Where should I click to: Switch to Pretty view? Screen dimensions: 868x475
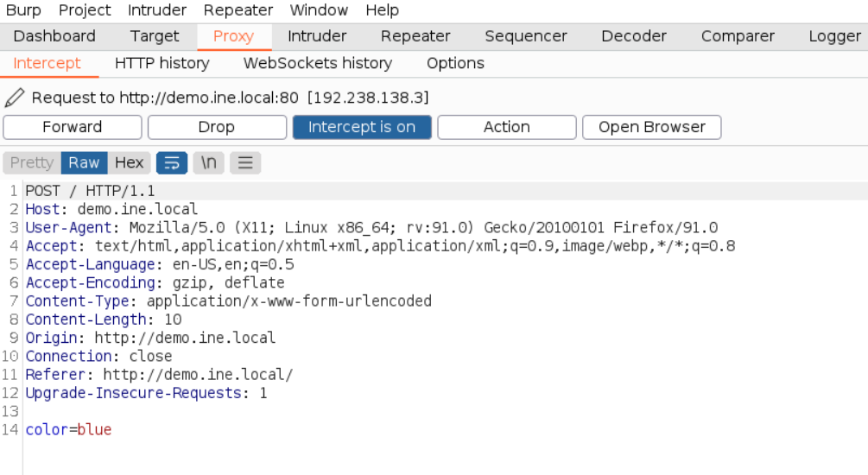pos(32,162)
